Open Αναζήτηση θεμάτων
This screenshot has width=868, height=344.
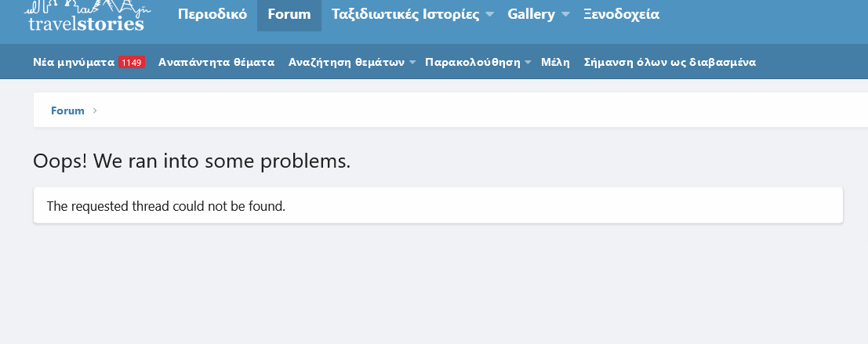click(x=346, y=62)
